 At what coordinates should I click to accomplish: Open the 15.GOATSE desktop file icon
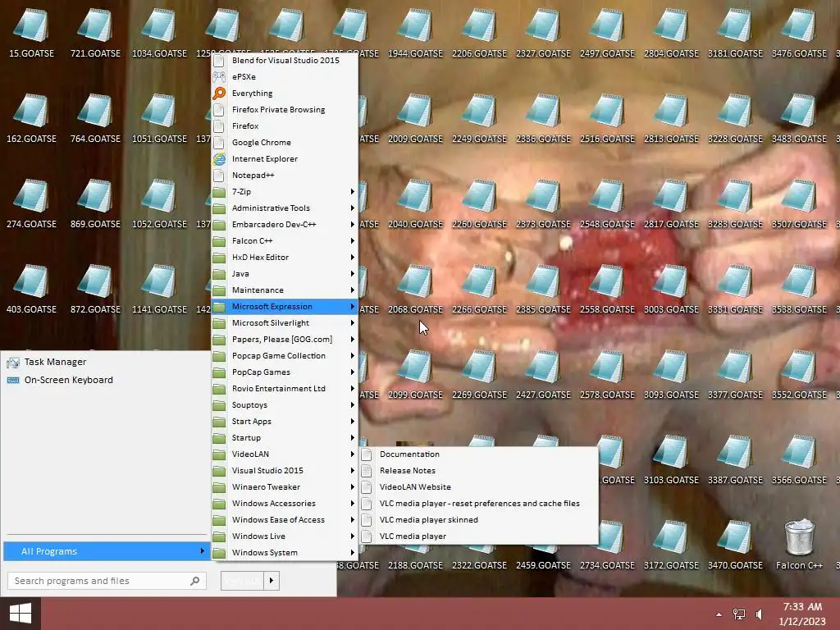pos(31,33)
